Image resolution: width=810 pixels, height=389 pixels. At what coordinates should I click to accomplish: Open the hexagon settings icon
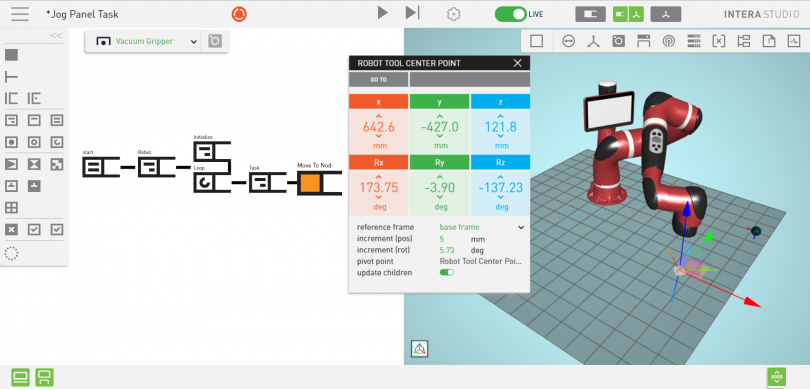click(x=454, y=14)
